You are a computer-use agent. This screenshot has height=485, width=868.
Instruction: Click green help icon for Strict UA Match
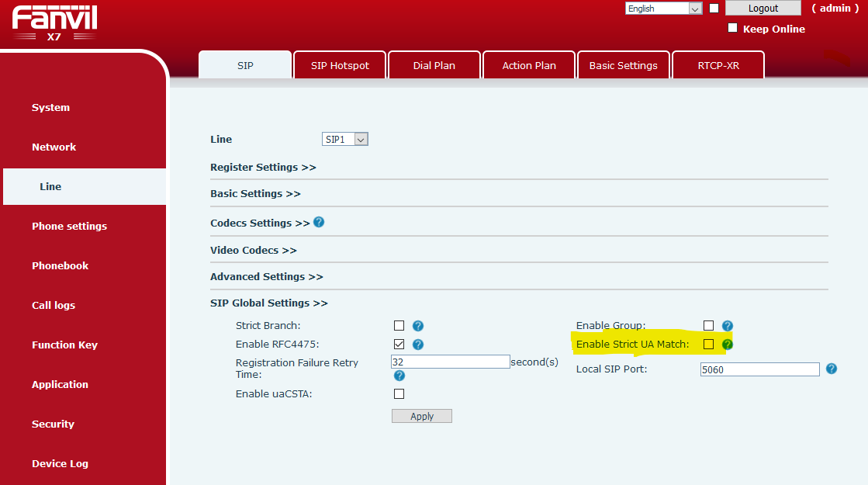(x=728, y=345)
